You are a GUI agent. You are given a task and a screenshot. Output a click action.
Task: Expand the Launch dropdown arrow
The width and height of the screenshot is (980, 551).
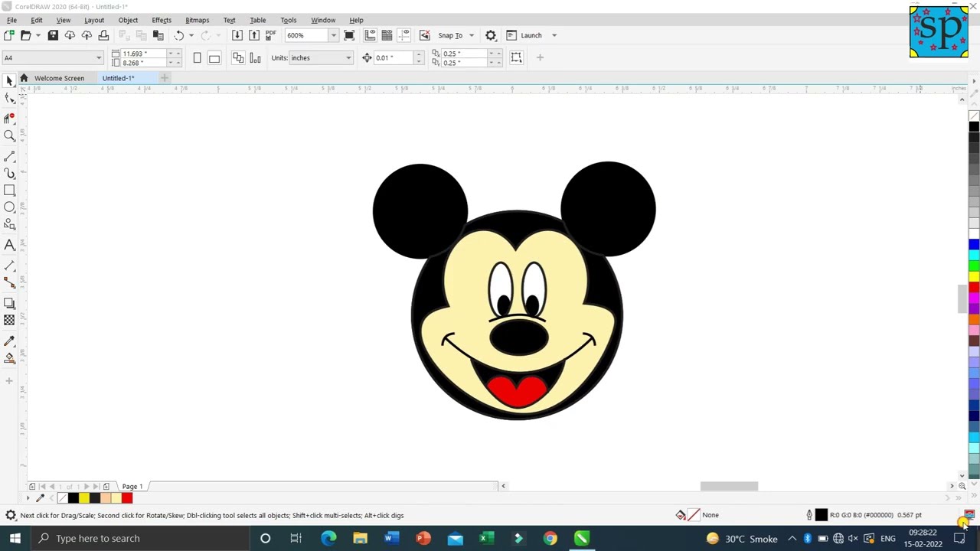pyautogui.click(x=554, y=35)
